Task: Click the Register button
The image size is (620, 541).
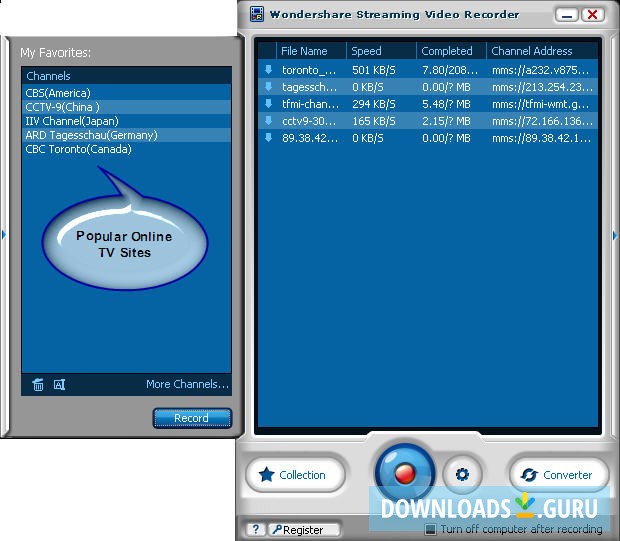Action: click(304, 530)
